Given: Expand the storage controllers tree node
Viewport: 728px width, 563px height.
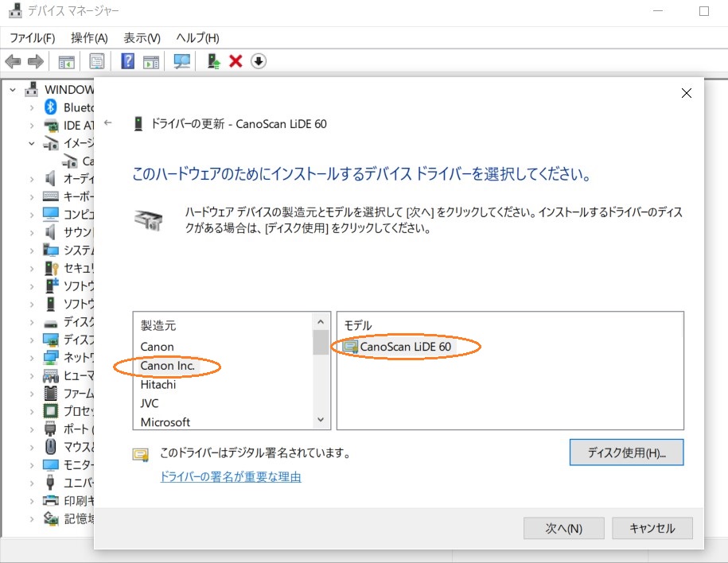Looking at the screenshot, I should click(32, 518).
